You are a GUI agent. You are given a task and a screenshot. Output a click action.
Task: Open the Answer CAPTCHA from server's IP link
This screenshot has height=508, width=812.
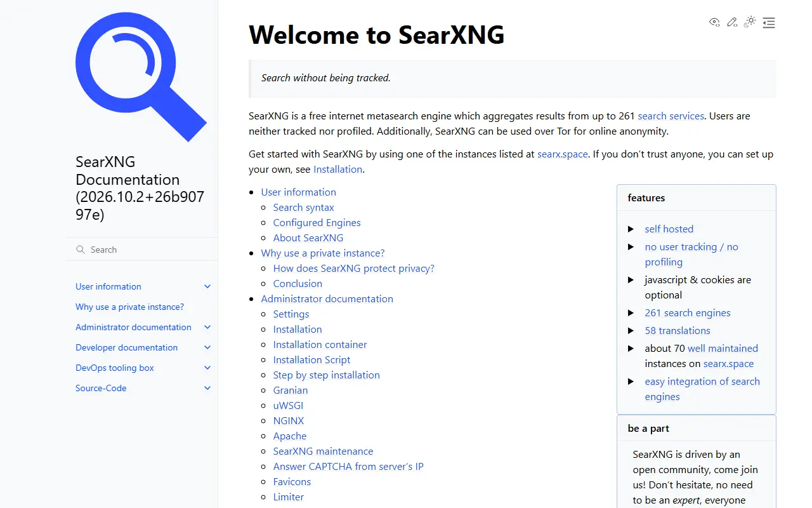[348, 467]
